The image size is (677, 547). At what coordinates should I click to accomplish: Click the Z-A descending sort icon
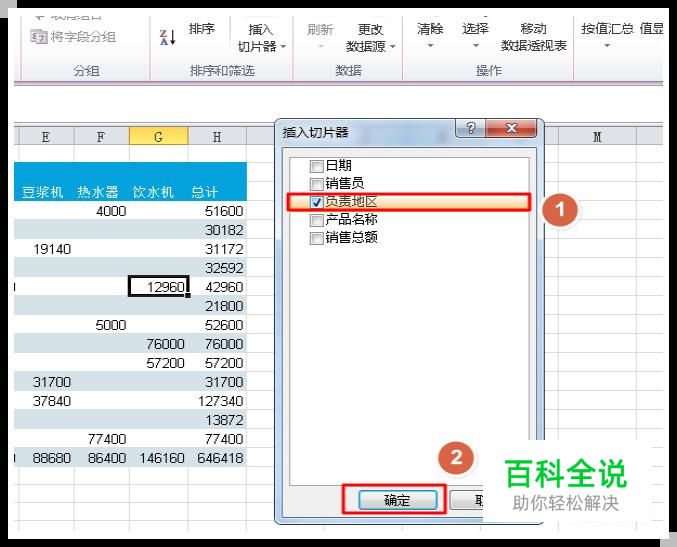click(x=168, y=37)
